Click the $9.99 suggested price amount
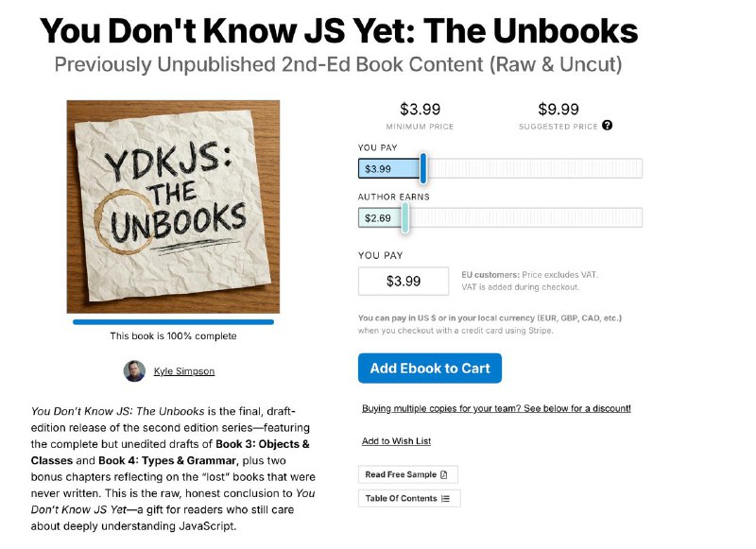 click(558, 109)
